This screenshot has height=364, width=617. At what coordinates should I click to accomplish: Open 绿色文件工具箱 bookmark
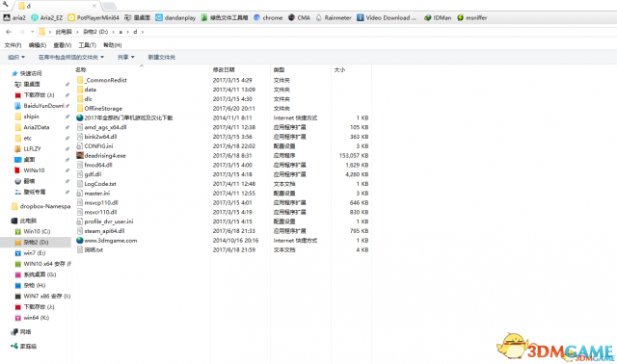point(225,17)
